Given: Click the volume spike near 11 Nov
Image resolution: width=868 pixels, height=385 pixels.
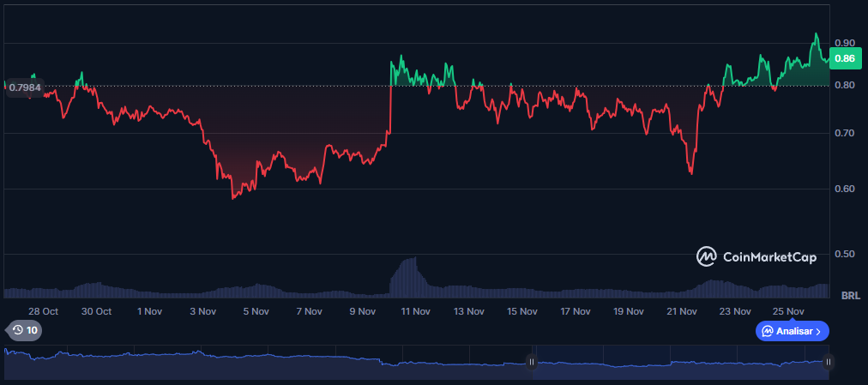Looking at the screenshot, I should (x=410, y=273).
